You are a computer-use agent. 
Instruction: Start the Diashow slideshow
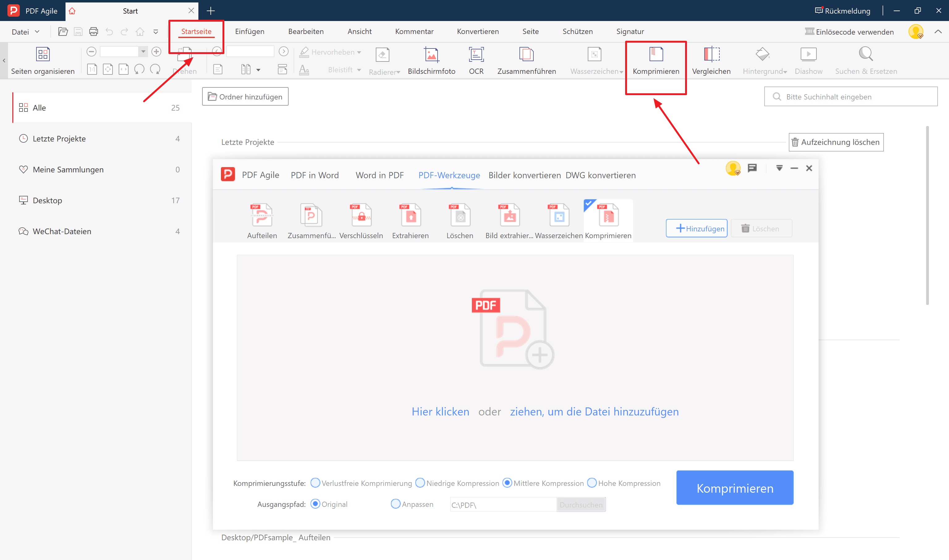tap(808, 60)
